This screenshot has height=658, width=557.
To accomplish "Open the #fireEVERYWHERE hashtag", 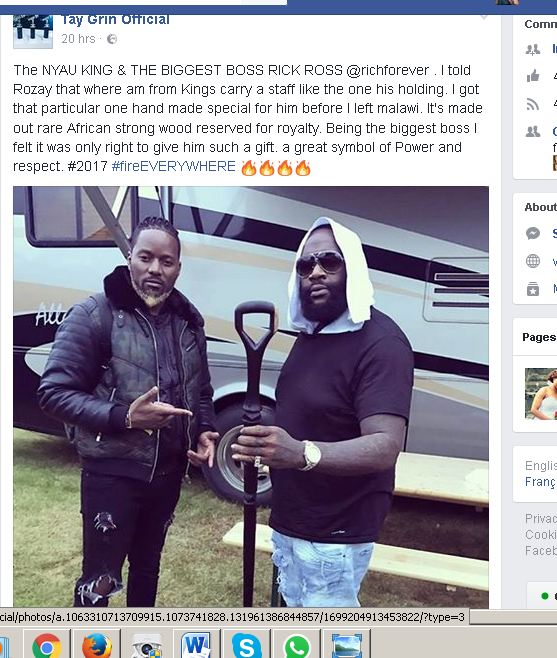I will [173, 166].
